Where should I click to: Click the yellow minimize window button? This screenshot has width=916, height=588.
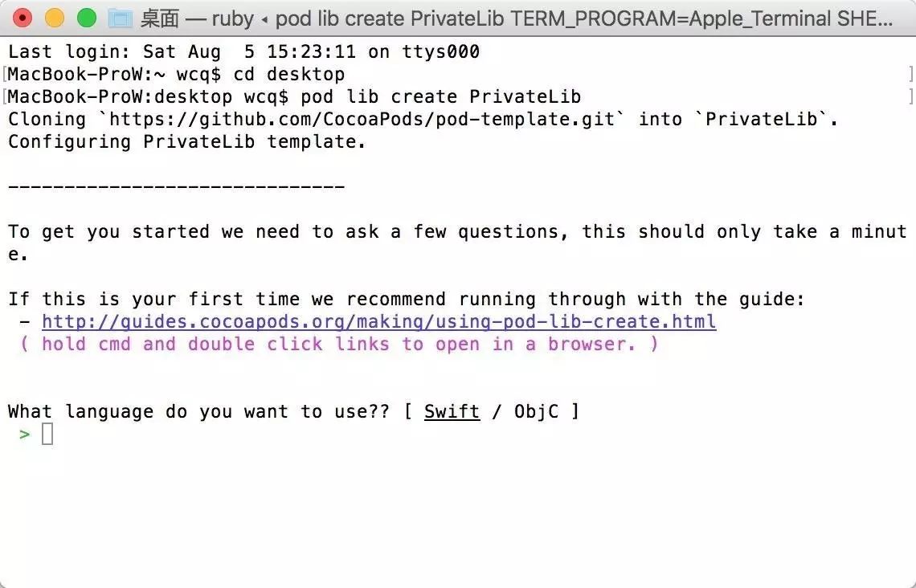[55, 18]
